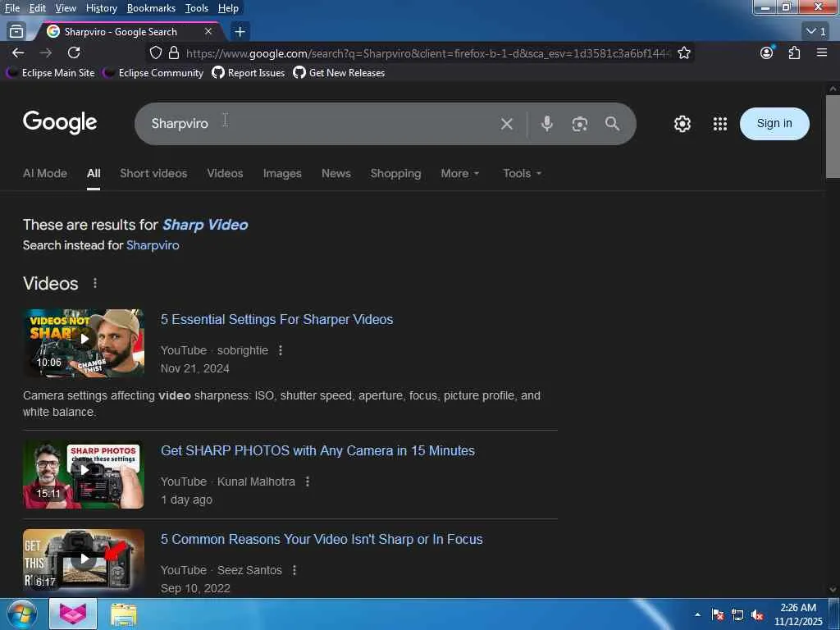
Task: Start voice search with microphone icon
Action: 546,124
